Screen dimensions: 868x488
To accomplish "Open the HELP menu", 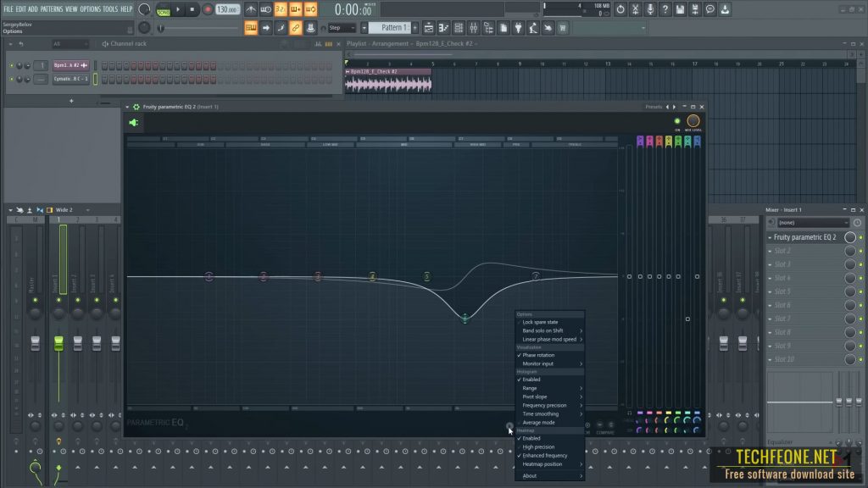I will 126,8.
